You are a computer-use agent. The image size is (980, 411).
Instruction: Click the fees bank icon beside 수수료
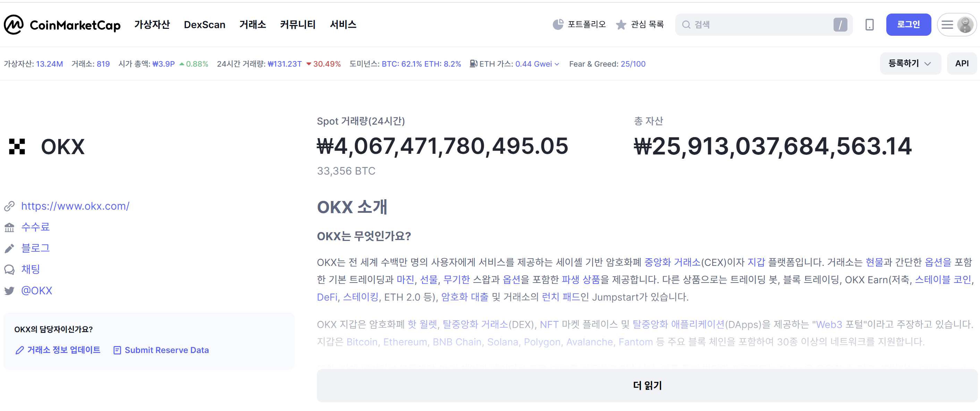click(x=9, y=227)
